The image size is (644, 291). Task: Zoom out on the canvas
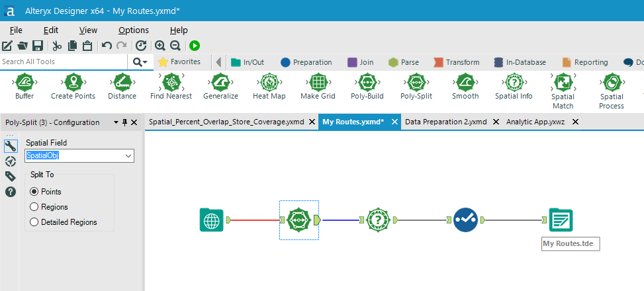pyautogui.click(x=175, y=46)
